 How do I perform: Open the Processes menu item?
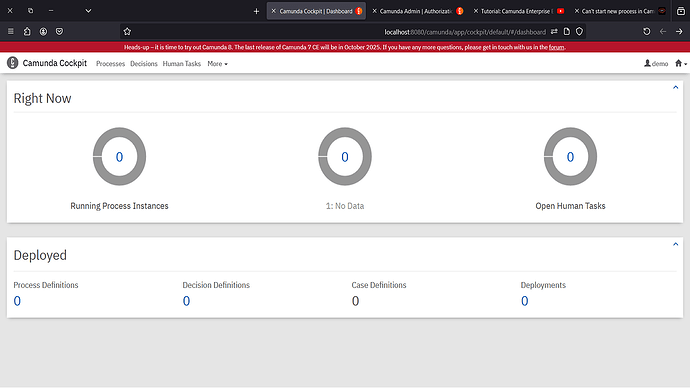110,64
